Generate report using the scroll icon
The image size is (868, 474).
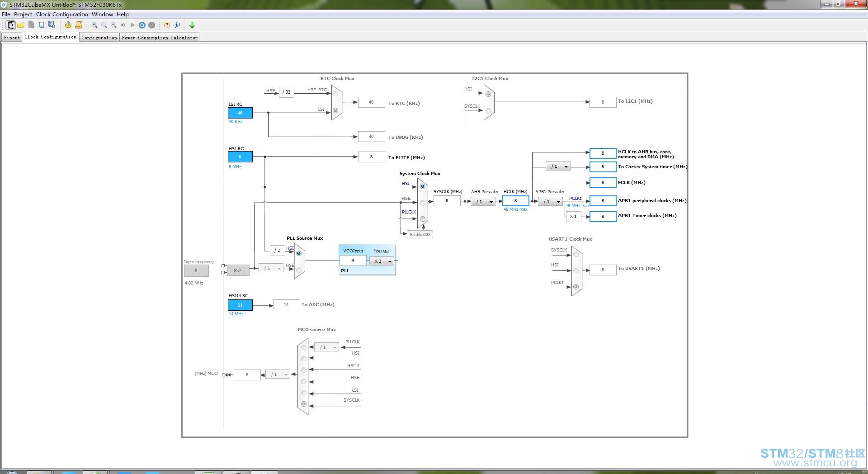[x=79, y=25]
